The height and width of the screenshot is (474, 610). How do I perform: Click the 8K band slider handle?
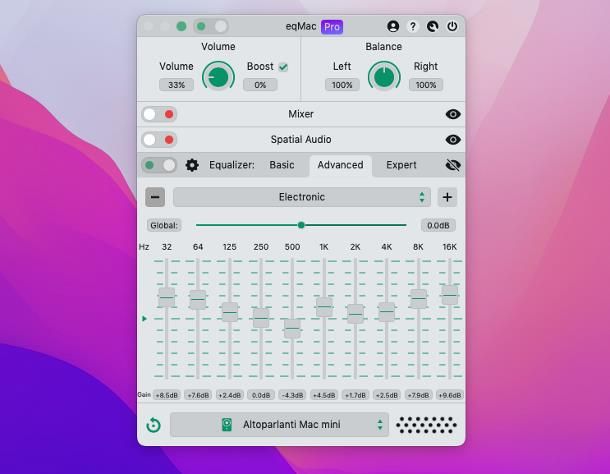[x=419, y=299]
